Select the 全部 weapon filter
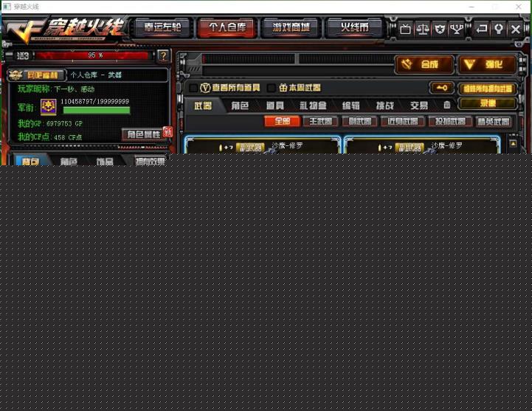Viewport: 532px width, 411px height. [282, 121]
